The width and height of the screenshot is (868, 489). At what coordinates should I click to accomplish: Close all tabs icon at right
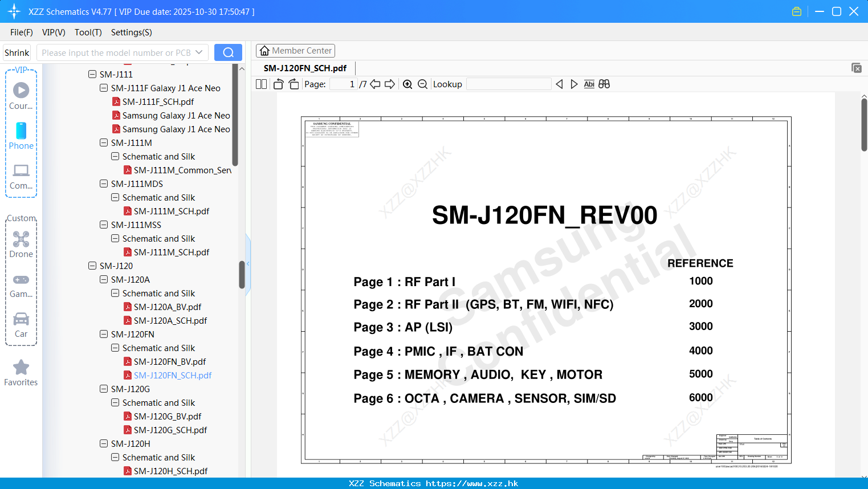(857, 68)
